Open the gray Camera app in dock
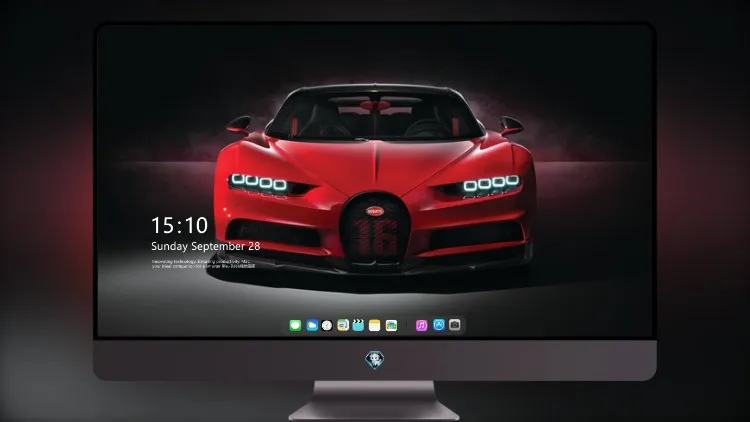Image resolution: width=750 pixels, height=422 pixels. pos(455,325)
